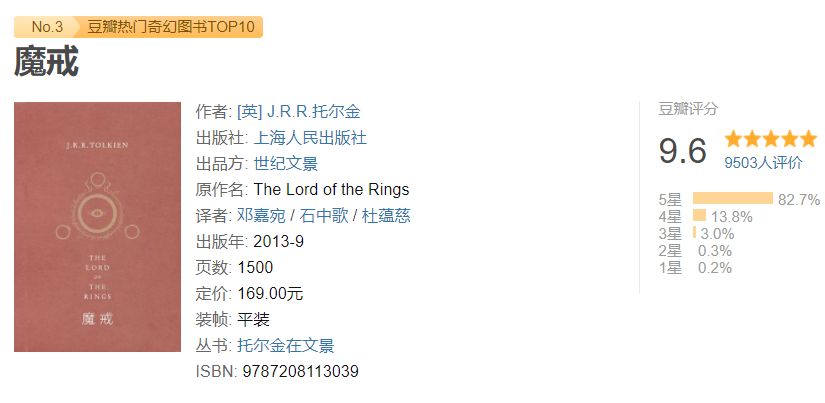View the 9503人评价 ratings page
The image size is (825, 403).
point(763,163)
